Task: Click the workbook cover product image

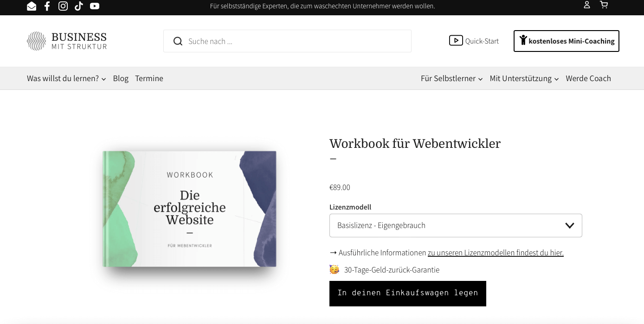Action: [189, 209]
